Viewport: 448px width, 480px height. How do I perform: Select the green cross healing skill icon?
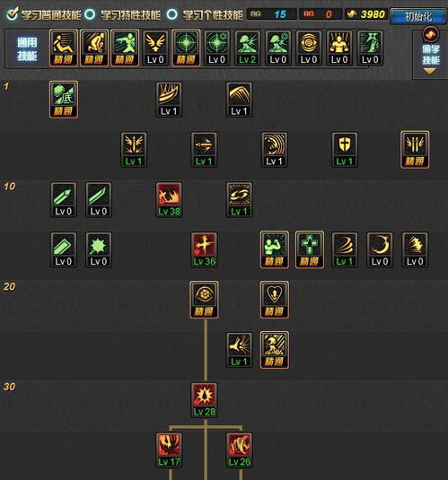point(310,249)
